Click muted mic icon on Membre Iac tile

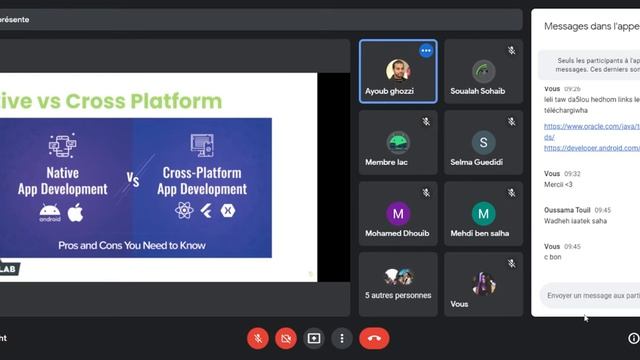point(426,122)
